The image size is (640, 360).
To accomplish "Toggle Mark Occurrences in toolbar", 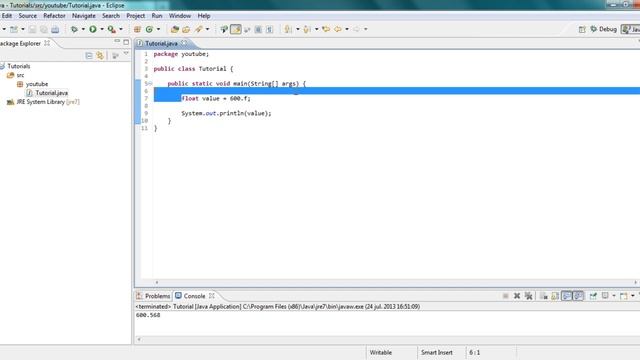I will point(236,29).
